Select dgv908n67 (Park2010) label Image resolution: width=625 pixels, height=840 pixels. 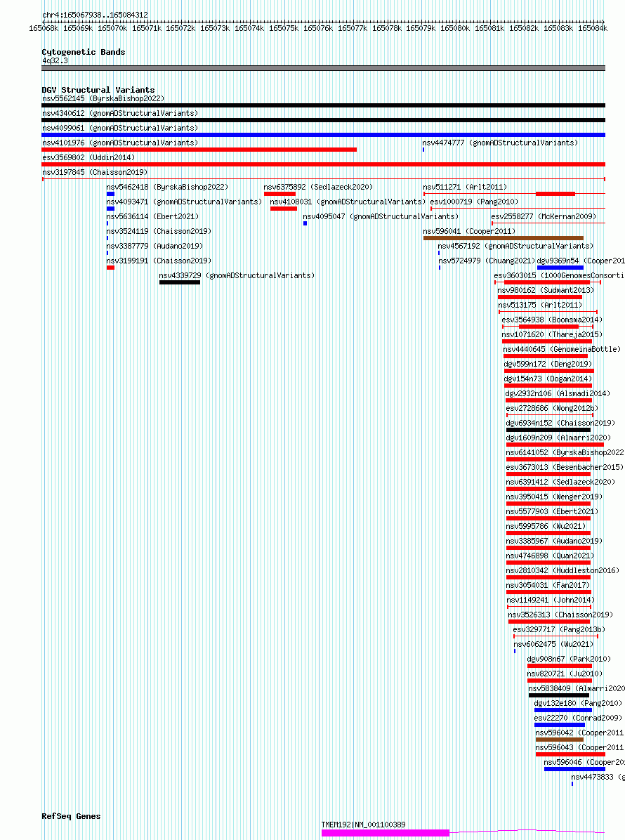tap(569, 659)
